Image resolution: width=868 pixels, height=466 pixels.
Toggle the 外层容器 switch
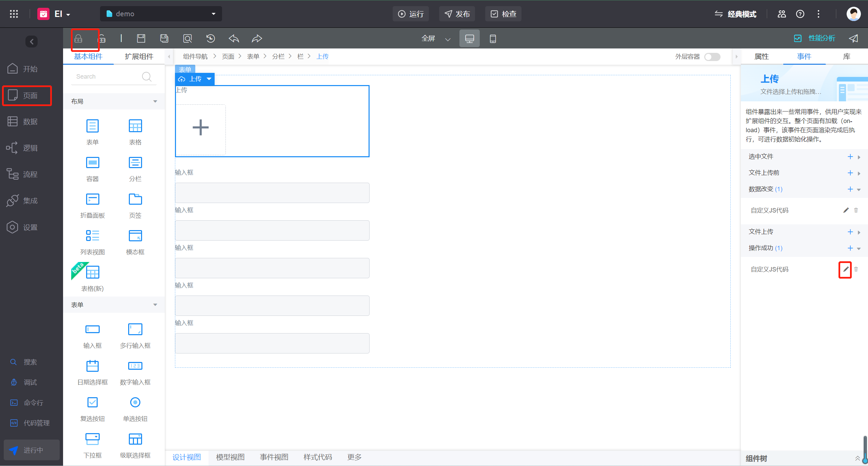click(x=712, y=57)
